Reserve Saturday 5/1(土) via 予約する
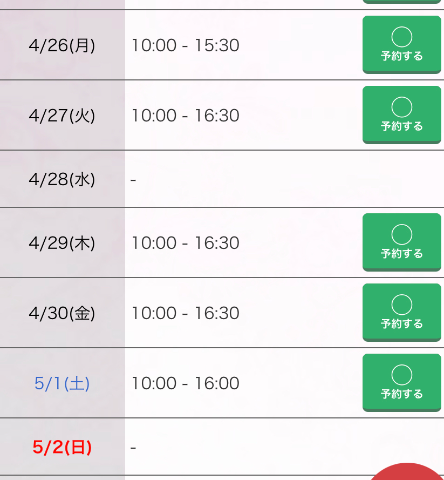This screenshot has width=444, height=480. coord(402,383)
